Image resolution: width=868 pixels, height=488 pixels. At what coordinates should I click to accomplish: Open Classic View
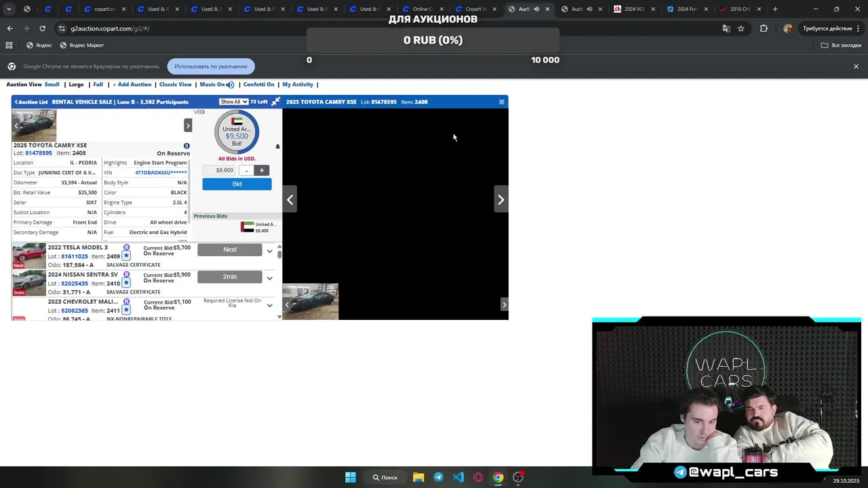(175, 85)
